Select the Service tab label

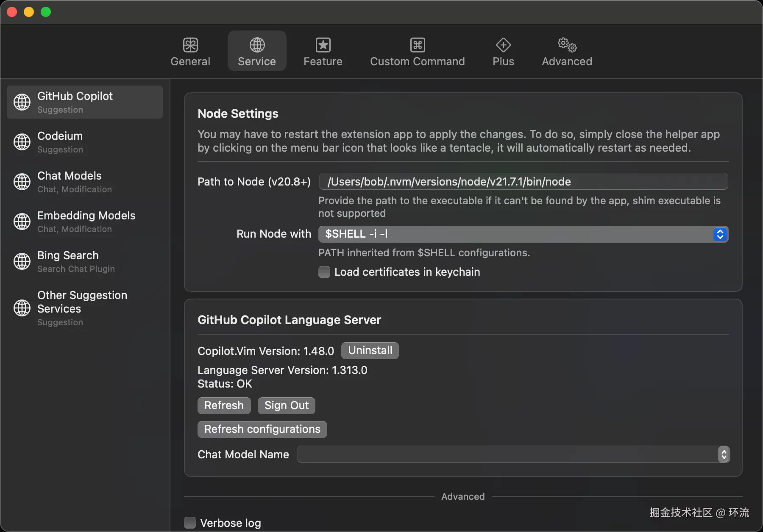point(257,61)
